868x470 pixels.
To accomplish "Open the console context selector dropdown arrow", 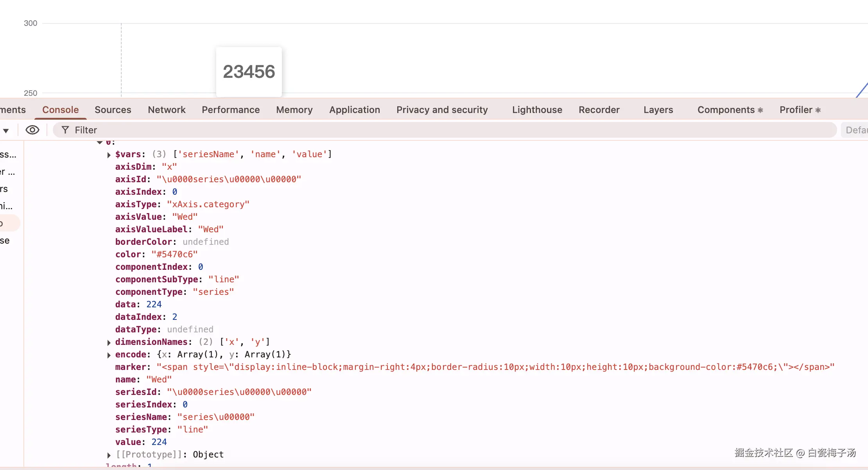I will (6, 130).
